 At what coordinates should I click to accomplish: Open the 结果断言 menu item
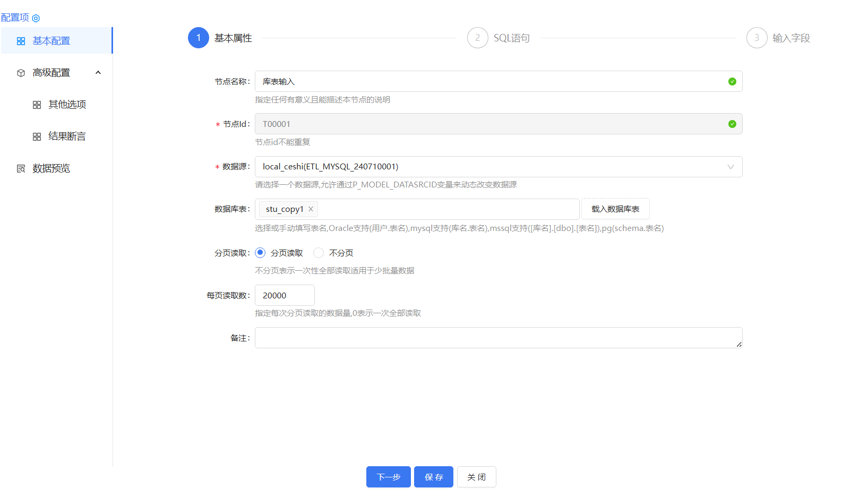coord(56,136)
